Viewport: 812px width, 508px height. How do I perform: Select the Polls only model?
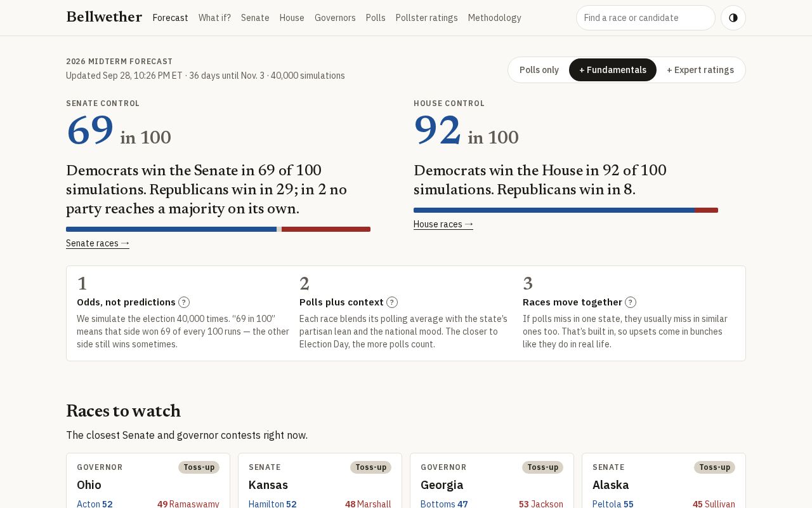pyautogui.click(x=539, y=70)
